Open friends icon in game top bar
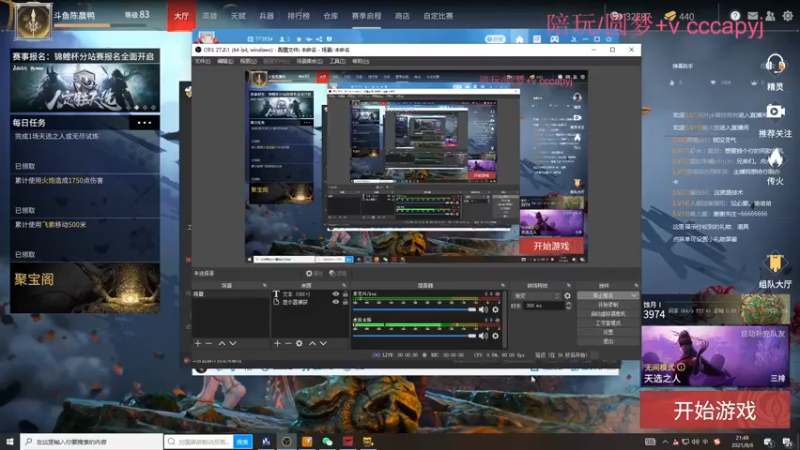This screenshot has height=450, width=800. coord(770,16)
